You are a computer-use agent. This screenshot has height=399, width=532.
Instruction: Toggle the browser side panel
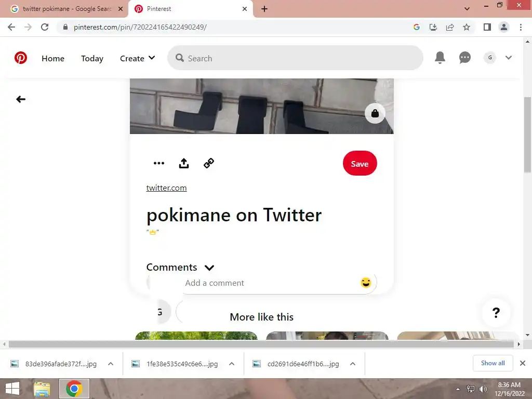tap(487, 27)
